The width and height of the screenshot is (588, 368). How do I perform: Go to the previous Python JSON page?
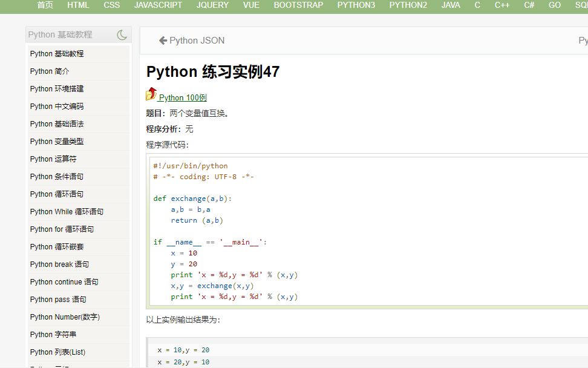click(x=197, y=41)
